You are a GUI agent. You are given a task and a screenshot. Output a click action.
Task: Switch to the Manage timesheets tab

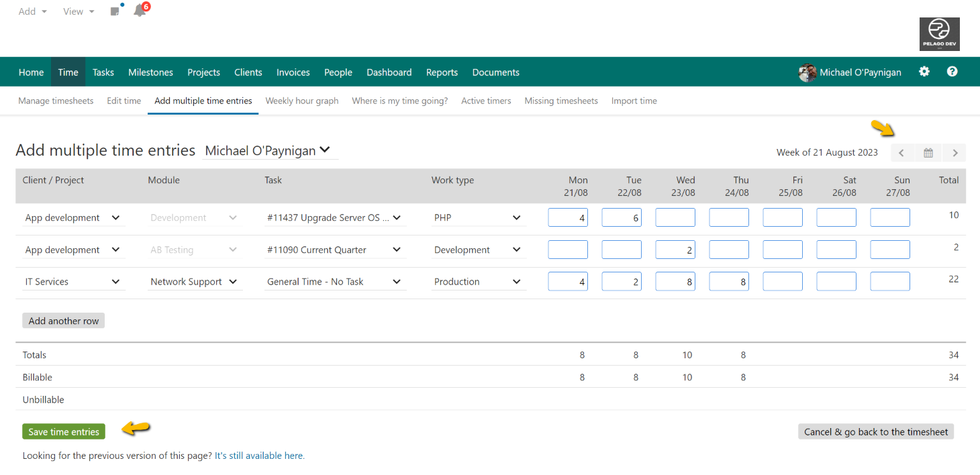pyautogui.click(x=56, y=101)
